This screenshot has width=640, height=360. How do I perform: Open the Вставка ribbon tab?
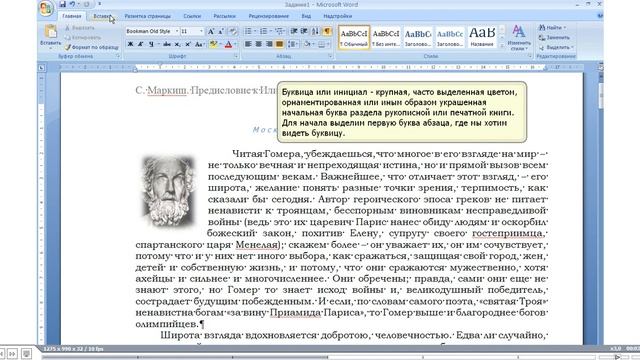[x=102, y=16]
